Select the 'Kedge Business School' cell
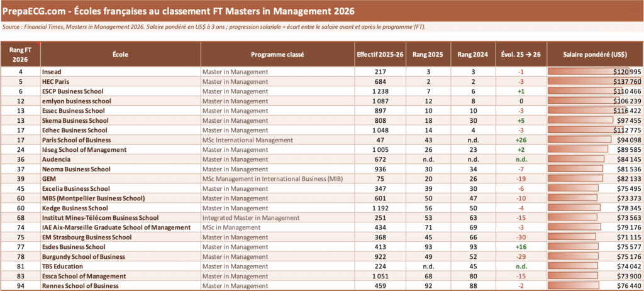 point(120,208)
